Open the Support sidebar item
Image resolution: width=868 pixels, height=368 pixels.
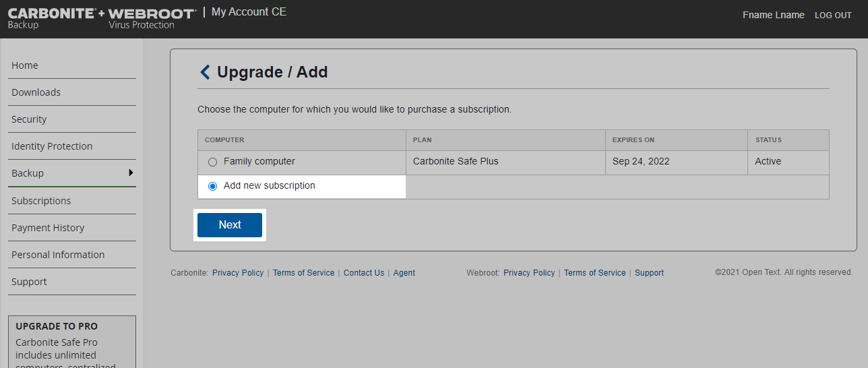click(x=29, y=282)
